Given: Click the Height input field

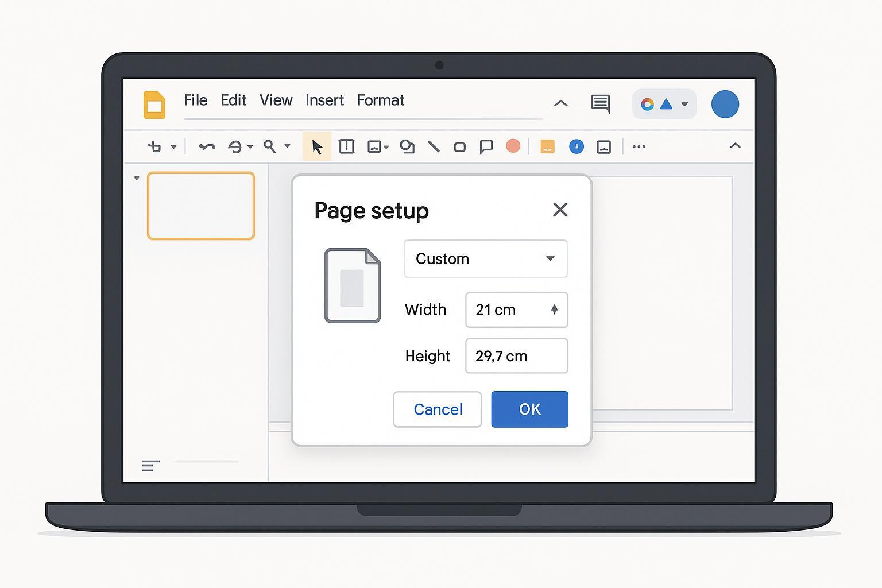Looking at the screenshot, I should 516,356.
